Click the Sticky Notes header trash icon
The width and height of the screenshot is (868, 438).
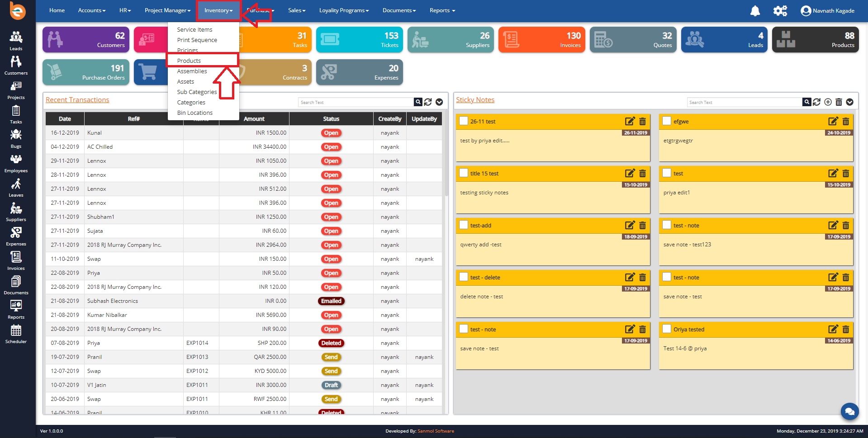[839, 102]
